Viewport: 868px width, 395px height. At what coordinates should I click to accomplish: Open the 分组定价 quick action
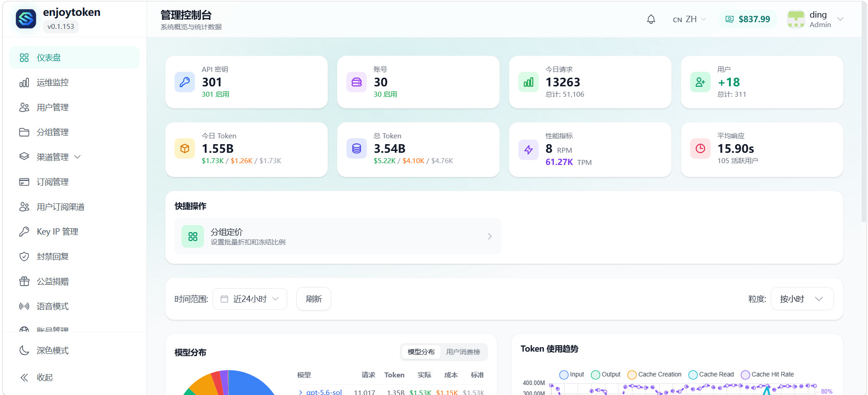click(x=337, y=236)
